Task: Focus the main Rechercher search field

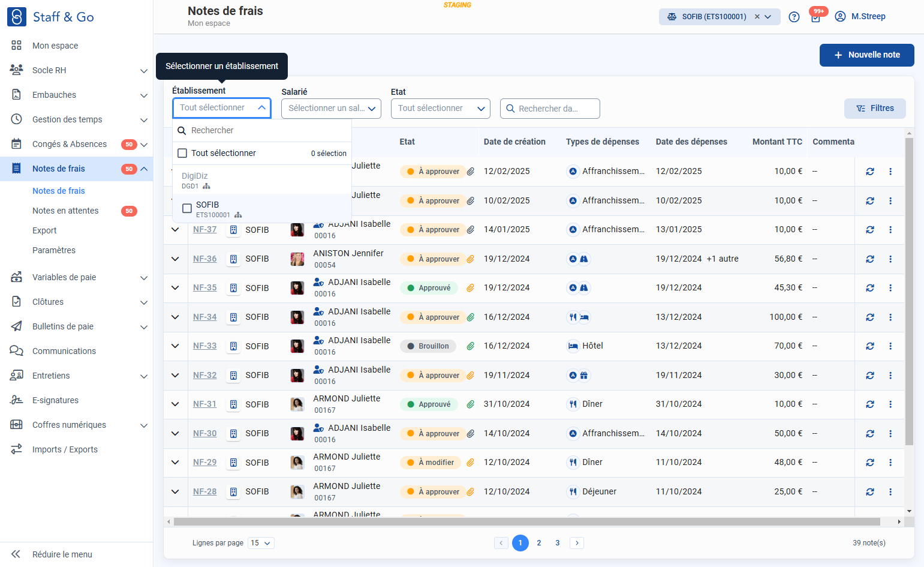Action: (x=550, y=109)
